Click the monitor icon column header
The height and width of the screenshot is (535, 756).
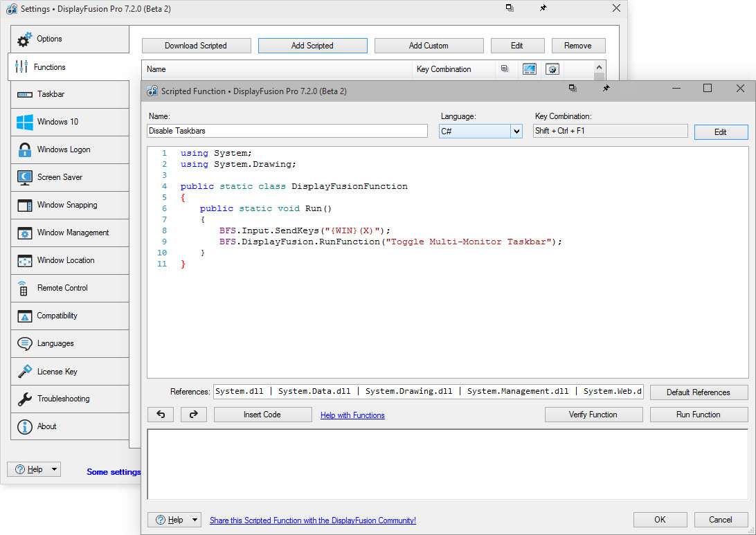point(530,69)
